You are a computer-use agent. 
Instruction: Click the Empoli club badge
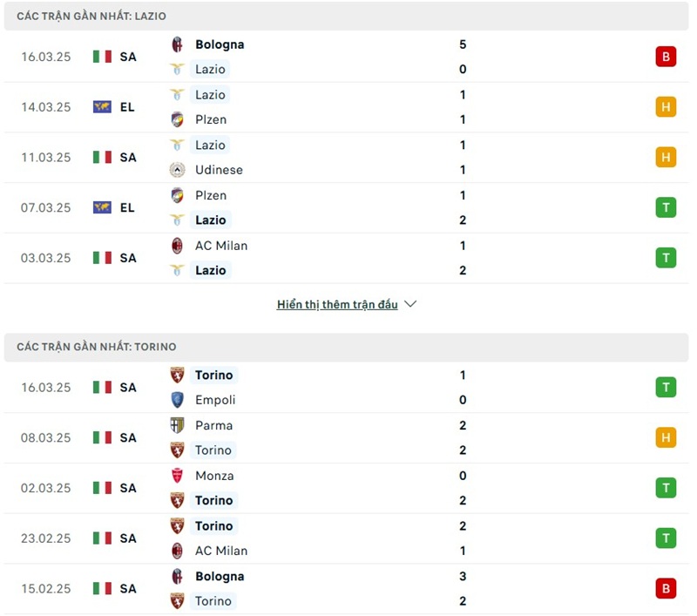pos(179,400)
